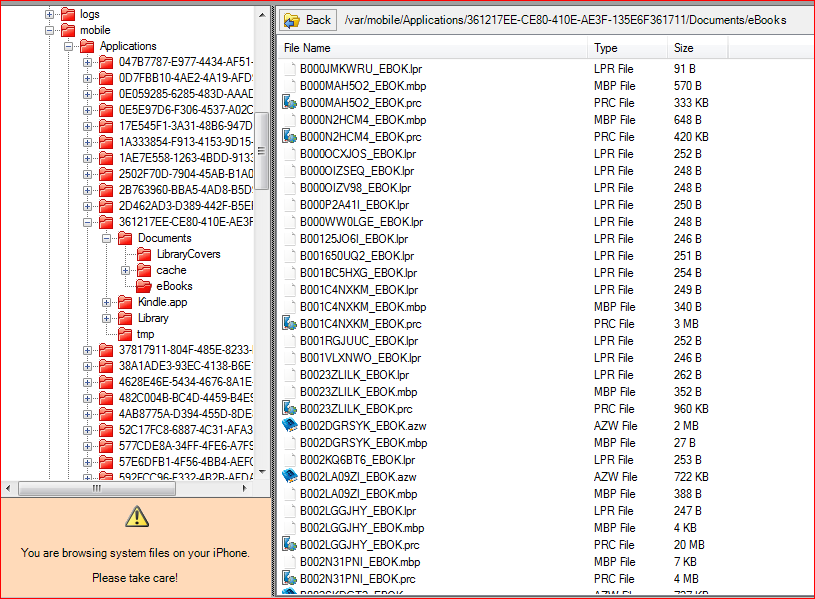Collapse the 361217EE-CE80 folder
Viewport: 815px width, 599px height.
click(87, 223)
